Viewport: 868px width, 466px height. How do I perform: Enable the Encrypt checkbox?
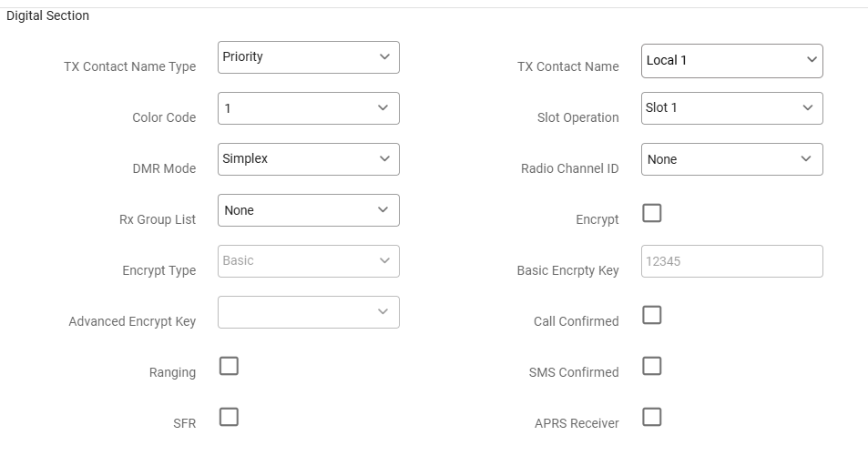(652, 213)
